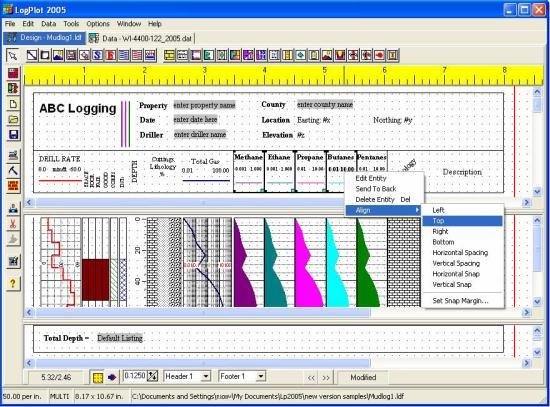Click the save floppy disk icon
The height and width of the screenshot is (407, 550).
click(13, 135)
